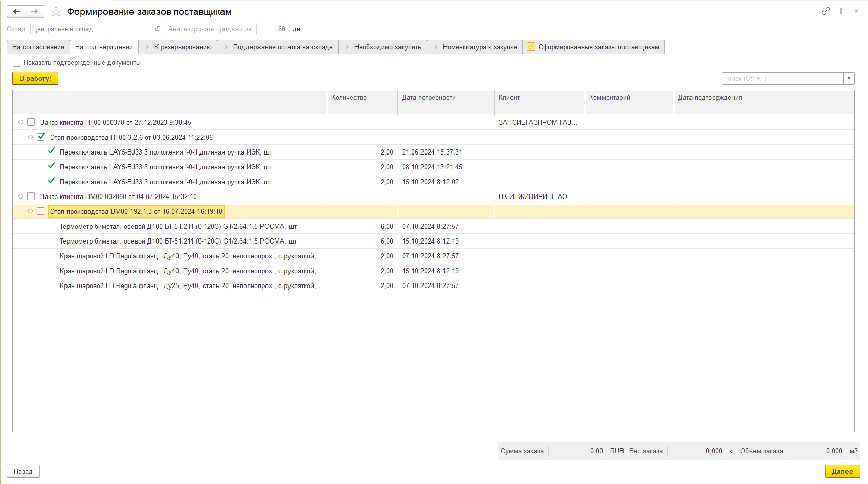Go to 'Необходимо закупить' tab
This screenshot has width=868, height=484.
pyautogui.click(x=383, y=47)
